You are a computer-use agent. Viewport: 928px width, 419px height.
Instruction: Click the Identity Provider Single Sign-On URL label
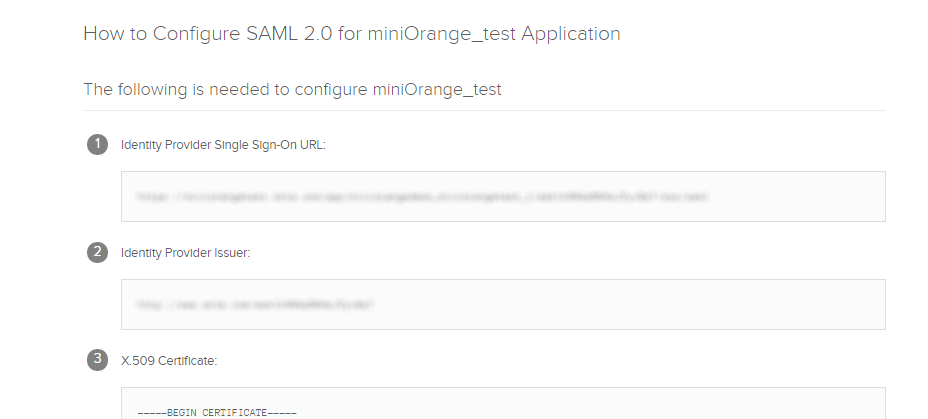tap(223, 145)
